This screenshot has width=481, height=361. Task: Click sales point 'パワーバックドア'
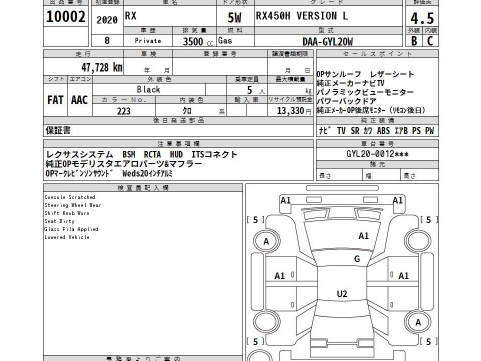[347, 101]
